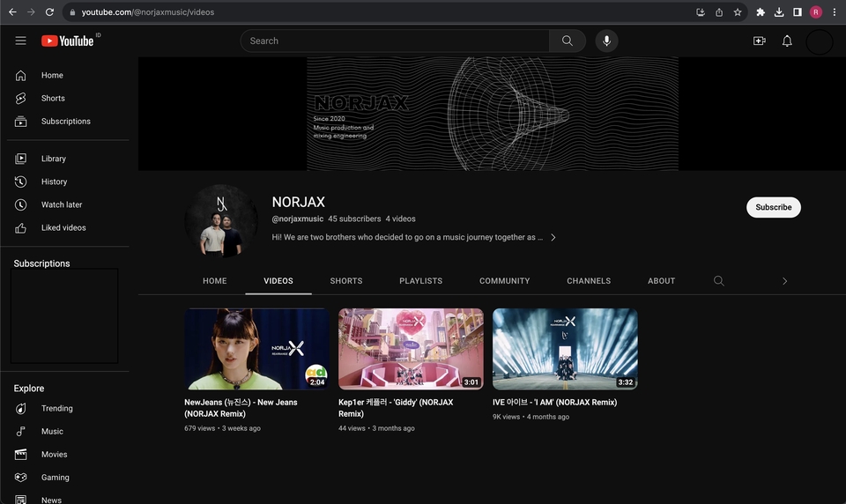Screen dimensions: 846x504
Task: Open IVE I AM remix title
Action: click(x=554, y=402)
